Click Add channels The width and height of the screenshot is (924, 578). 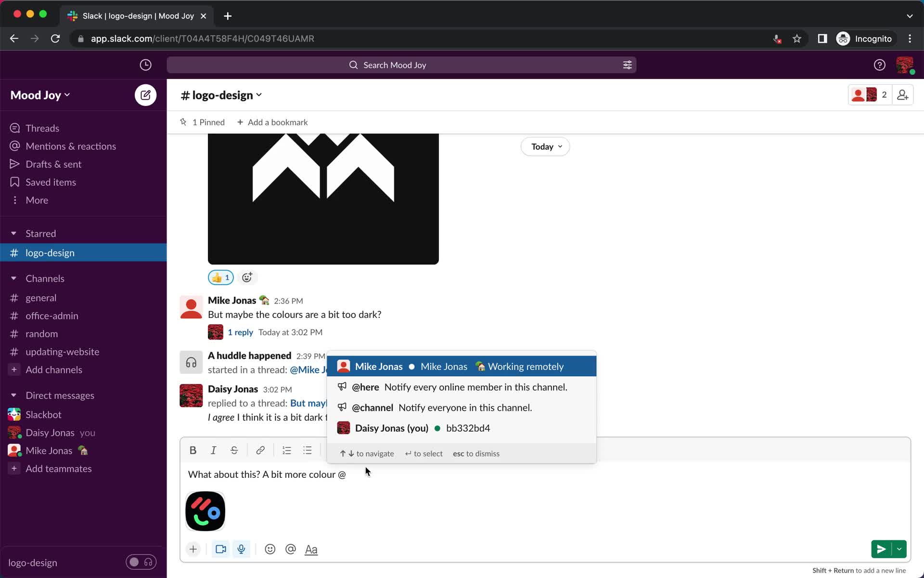tap(83, 370)
